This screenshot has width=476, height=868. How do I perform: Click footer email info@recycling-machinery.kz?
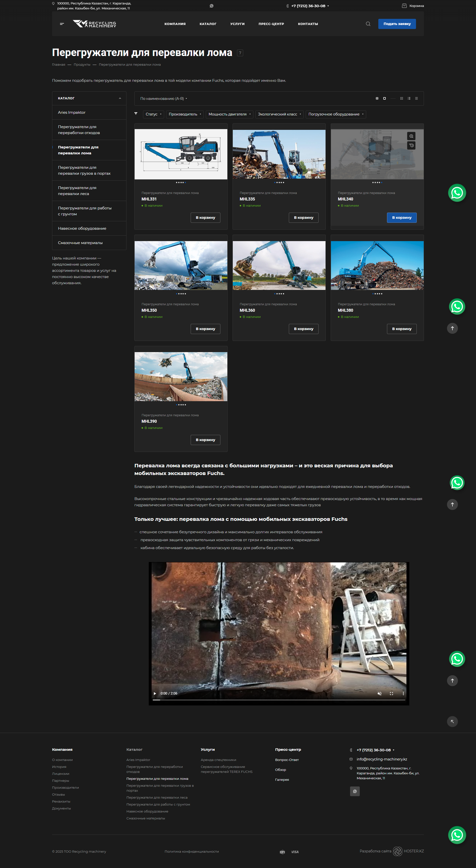point(382,759)
